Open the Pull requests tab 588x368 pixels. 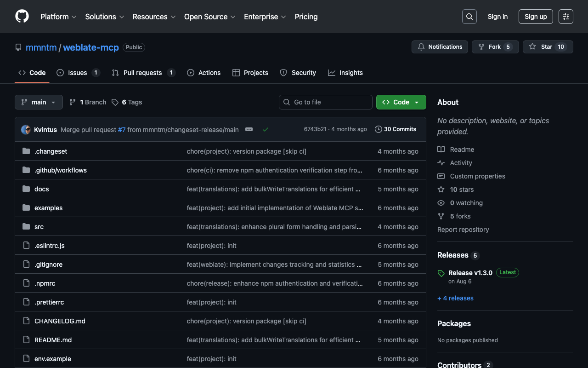pyautogui.click(x=142, y=73)
